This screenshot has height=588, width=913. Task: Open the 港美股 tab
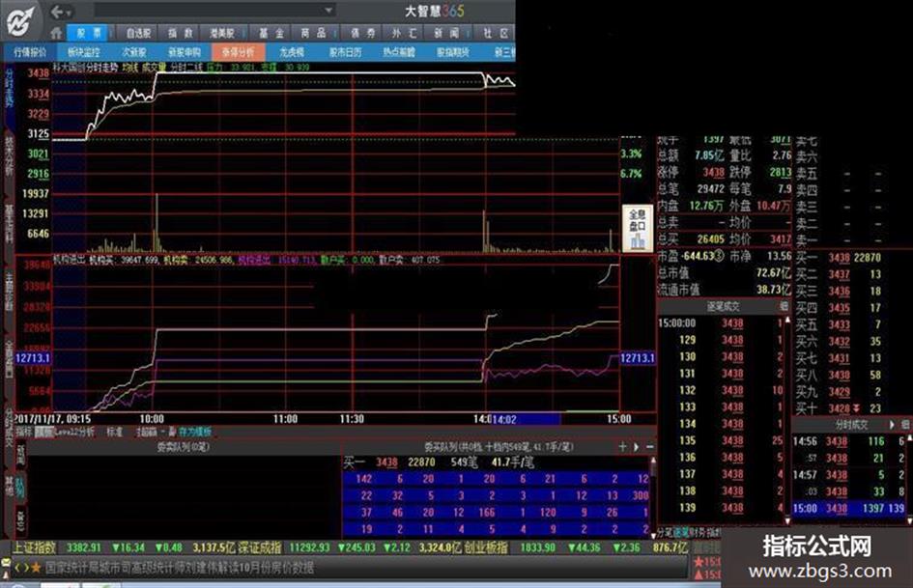pyautogui.click(x=222, y=33)
